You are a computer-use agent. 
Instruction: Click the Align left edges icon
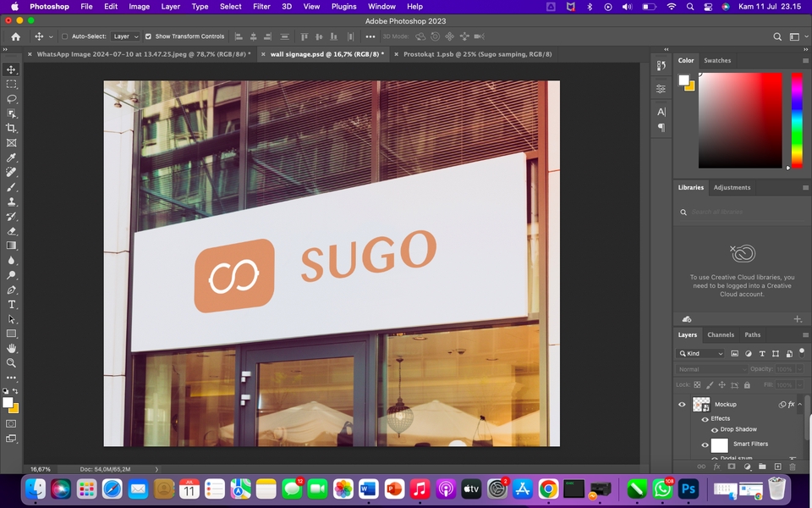click(x=238, y=36)
